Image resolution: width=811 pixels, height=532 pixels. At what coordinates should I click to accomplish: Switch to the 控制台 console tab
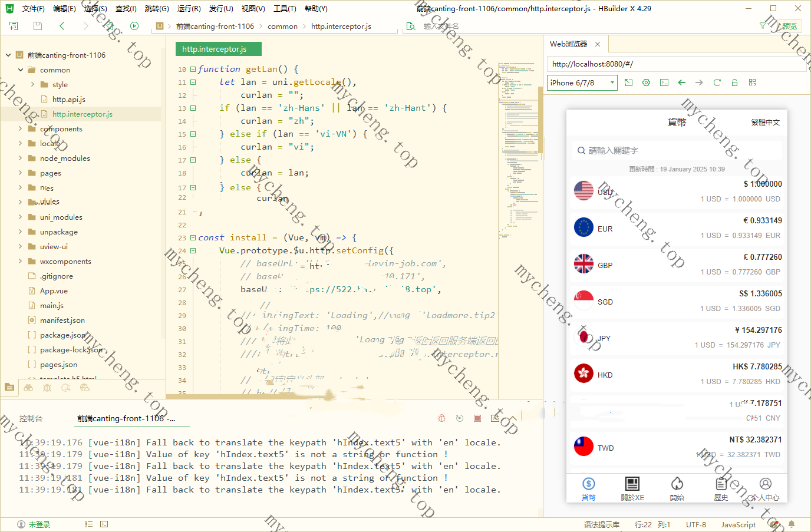(x=31, y=418)
